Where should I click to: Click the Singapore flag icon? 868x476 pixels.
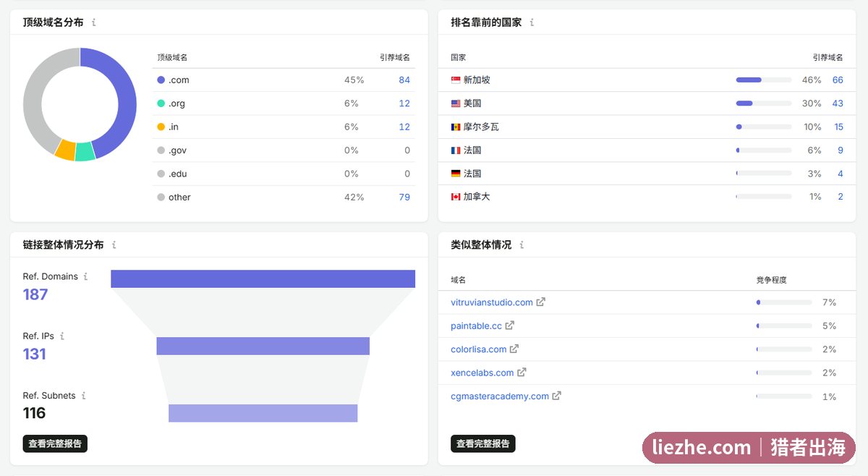pos(456,80)
